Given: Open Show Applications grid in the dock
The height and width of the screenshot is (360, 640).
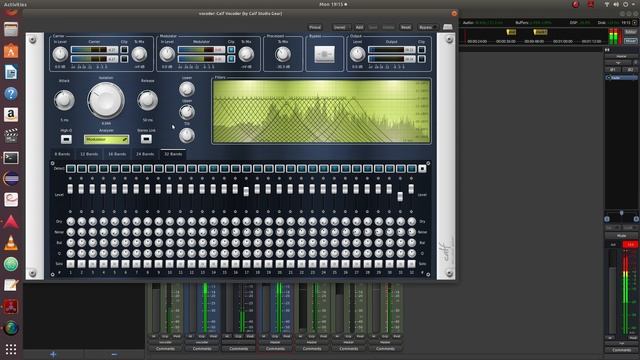Looking at the screenshot, I should pyautogui.click(x=11, y=349).
